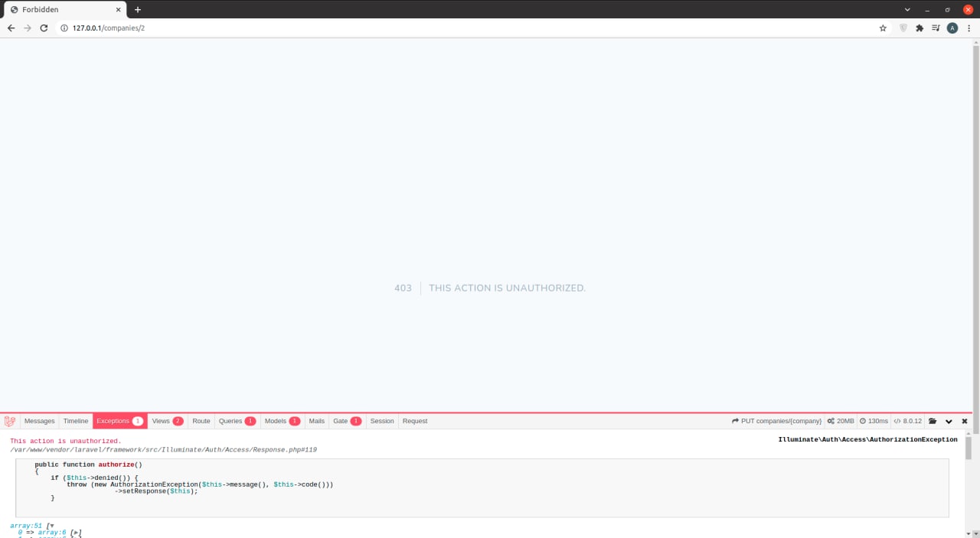Click the PUT companies/{company} route indicator
This screenshot has width=980, height=538.
776,421
